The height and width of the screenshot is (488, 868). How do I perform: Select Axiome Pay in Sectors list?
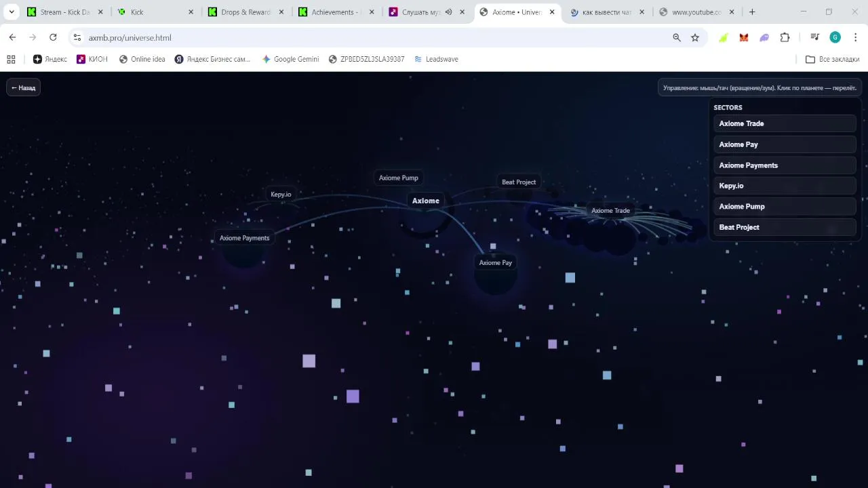coord(785,144)
